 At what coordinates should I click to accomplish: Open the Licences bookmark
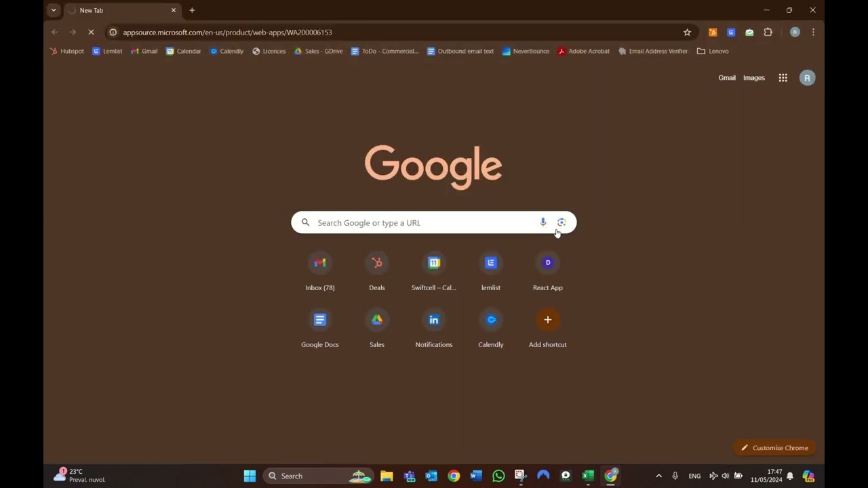pos(269,51)
